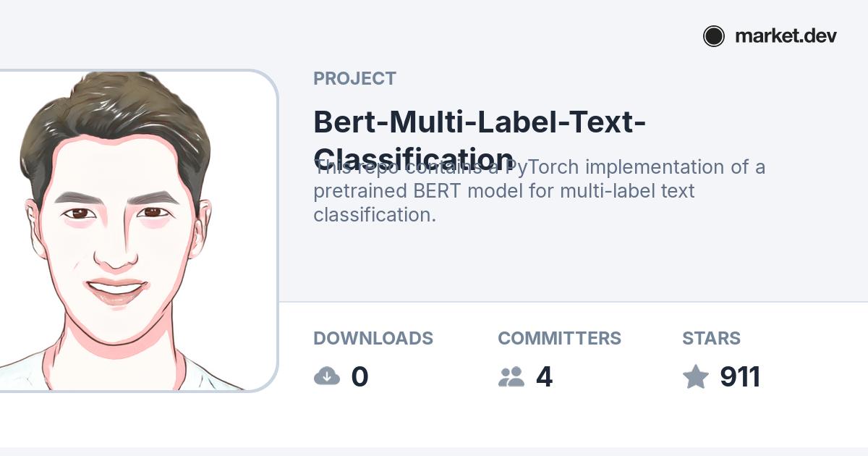This screenshot has width=868, height=456.
Task: Click the overlapped word Classification in the title
Action: tap(414, 159)
